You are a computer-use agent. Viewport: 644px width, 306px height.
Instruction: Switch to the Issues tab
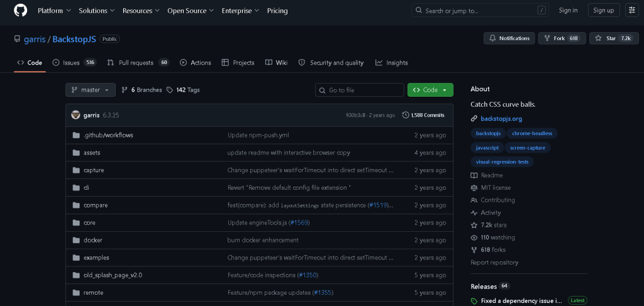[74, 63]
